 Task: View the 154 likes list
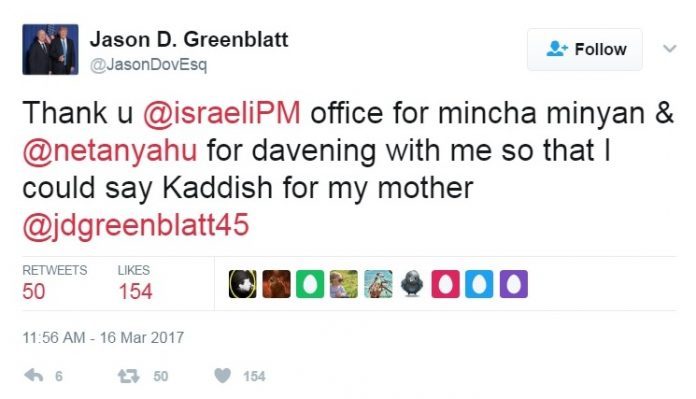pos(135,283)
